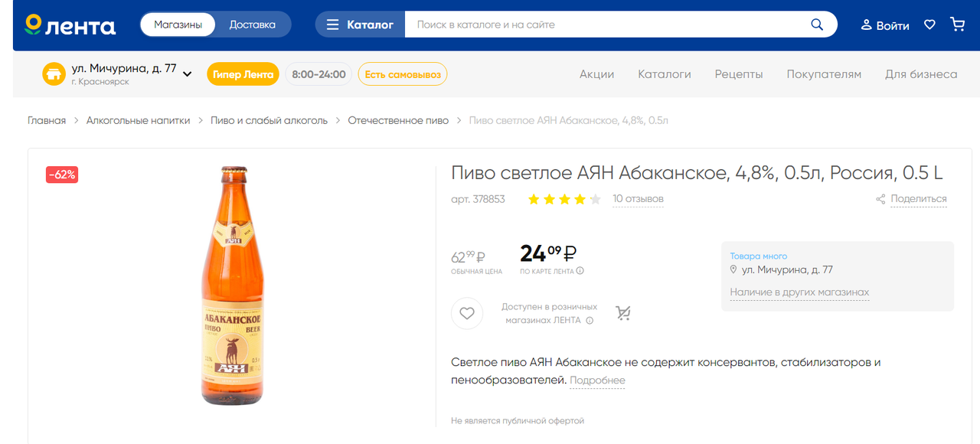
Task: Click the card price 24.09 ₽
Action: pos(548,253)
